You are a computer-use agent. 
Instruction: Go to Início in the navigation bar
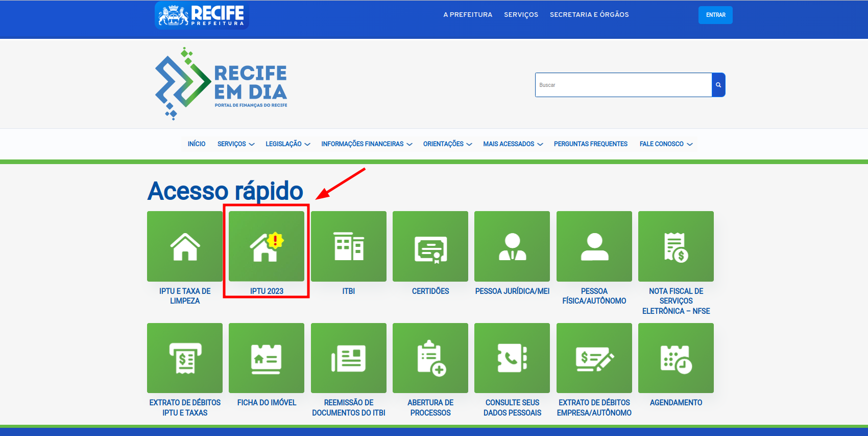coord(197,144)
